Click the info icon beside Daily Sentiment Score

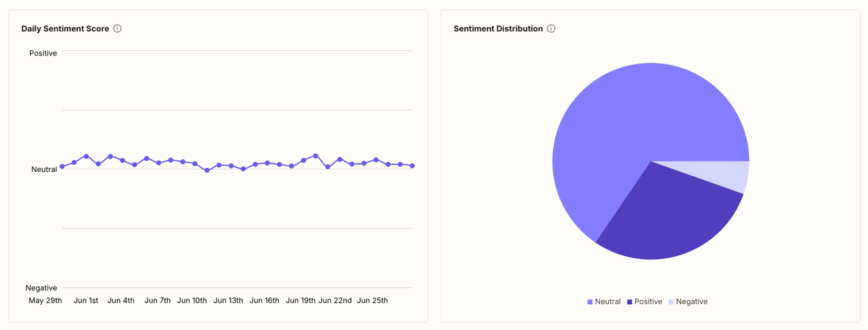(117, 29)
